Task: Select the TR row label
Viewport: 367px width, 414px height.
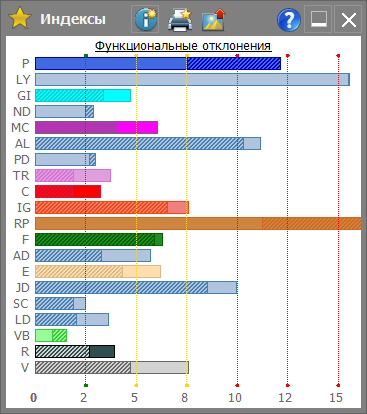Action: coord(21,176)
